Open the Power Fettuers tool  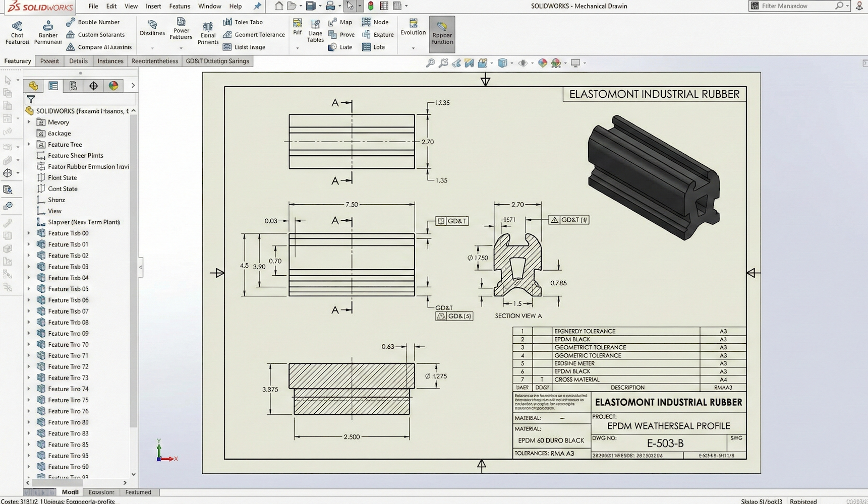[x=181, y=32]
